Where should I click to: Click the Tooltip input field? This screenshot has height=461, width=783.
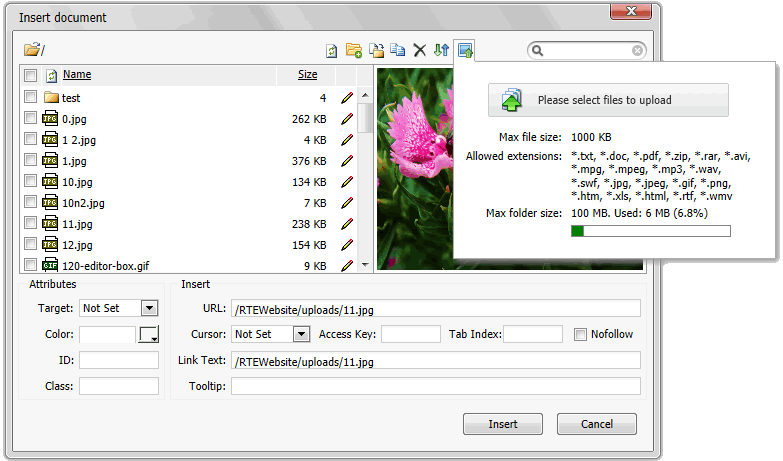point(435,386)
